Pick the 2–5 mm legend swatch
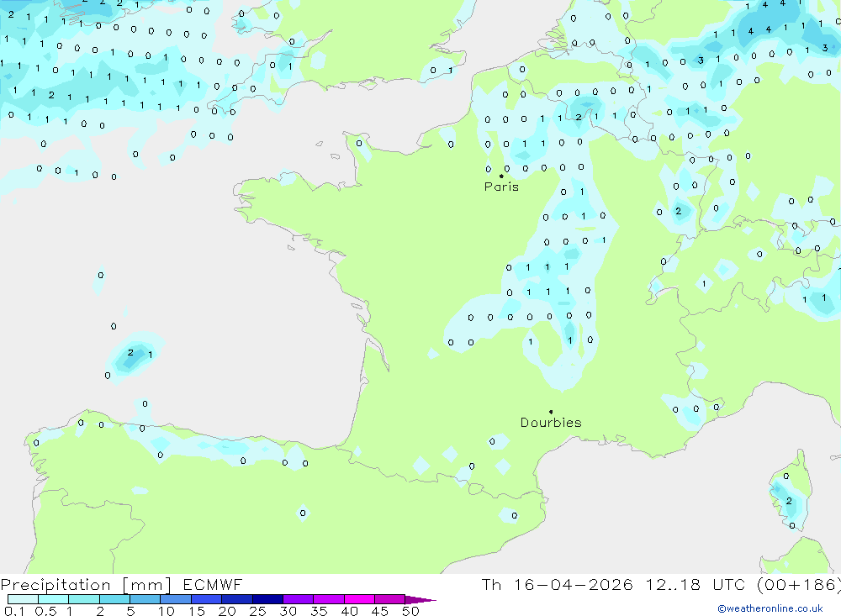 pyautogui.click(x=114, y=599)
